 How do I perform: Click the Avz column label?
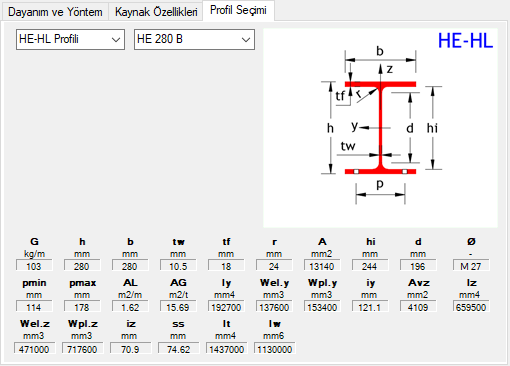tap(419, 283)
